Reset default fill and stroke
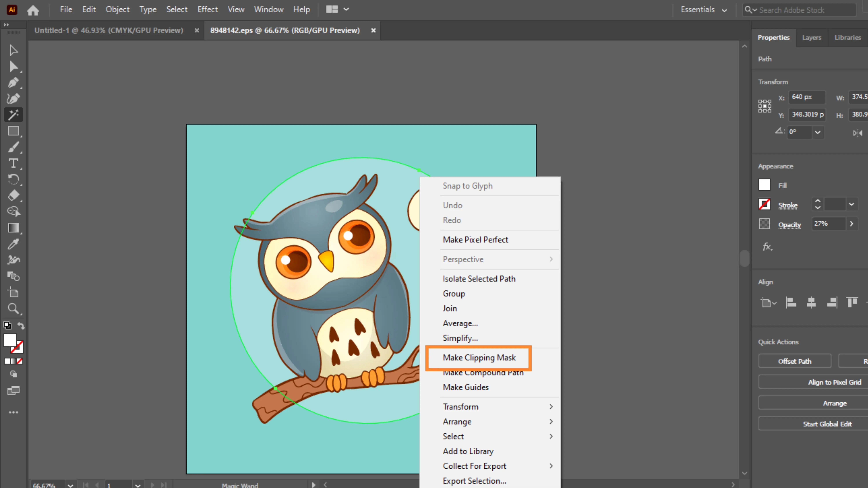This screenshot has height=488, width=868. [7, 325]
